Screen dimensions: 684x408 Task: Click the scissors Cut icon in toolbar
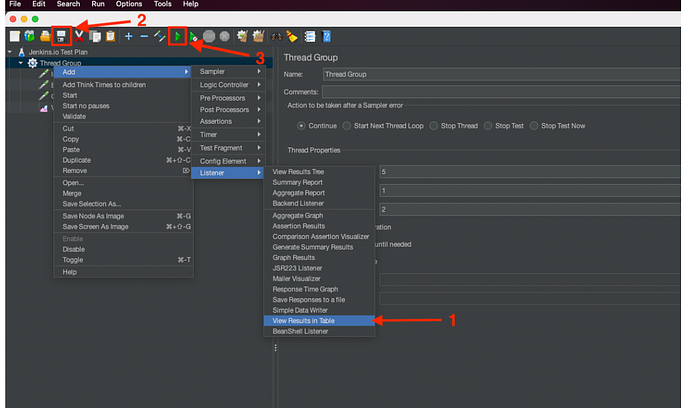[79, 36]
